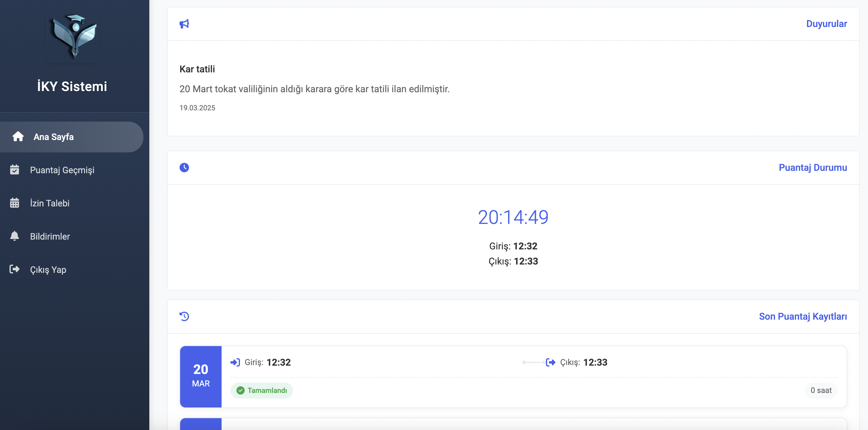Click the Son Puantaj Kayıtları heading
868x430 pixels.
803,316
